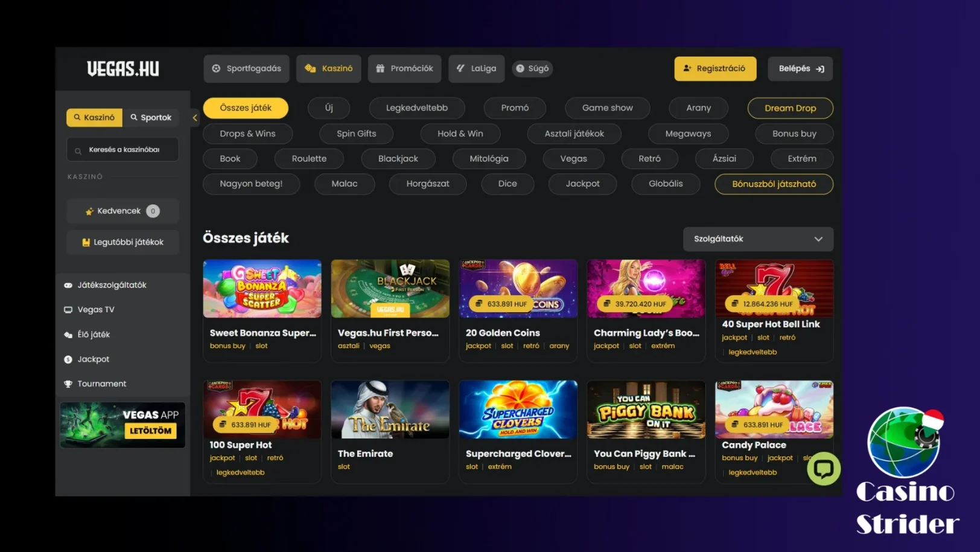Open the green live chat bubble icon
The width and height of the screenshot is (980, 552).
tap(824, 469)
